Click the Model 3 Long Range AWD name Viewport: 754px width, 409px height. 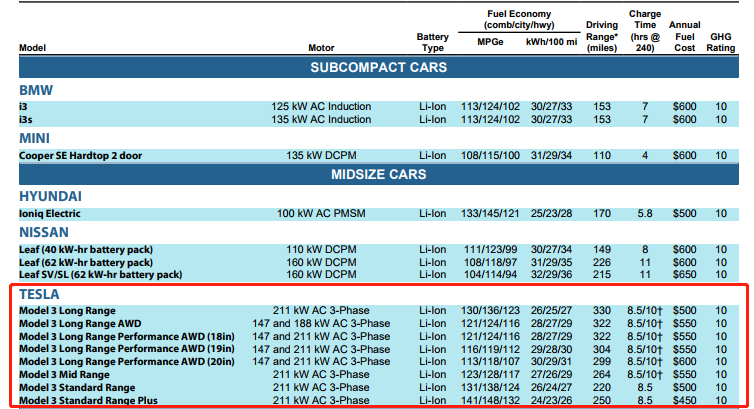(x=80, y=323)
